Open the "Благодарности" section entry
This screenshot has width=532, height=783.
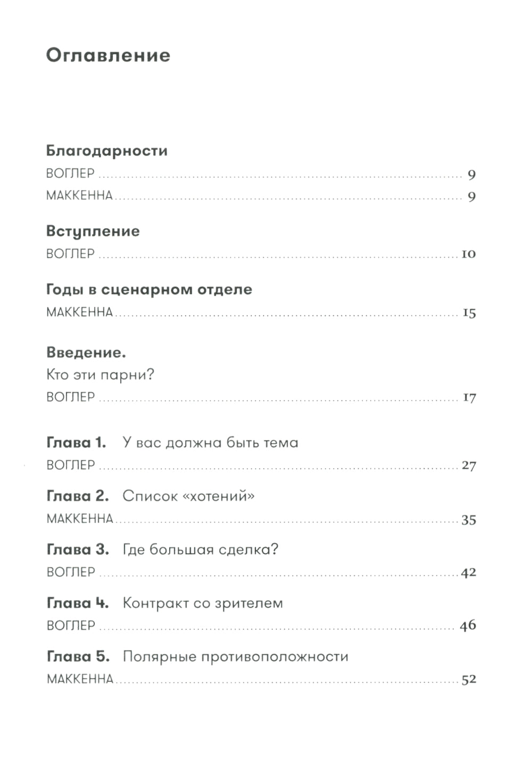tap(107, 151)
